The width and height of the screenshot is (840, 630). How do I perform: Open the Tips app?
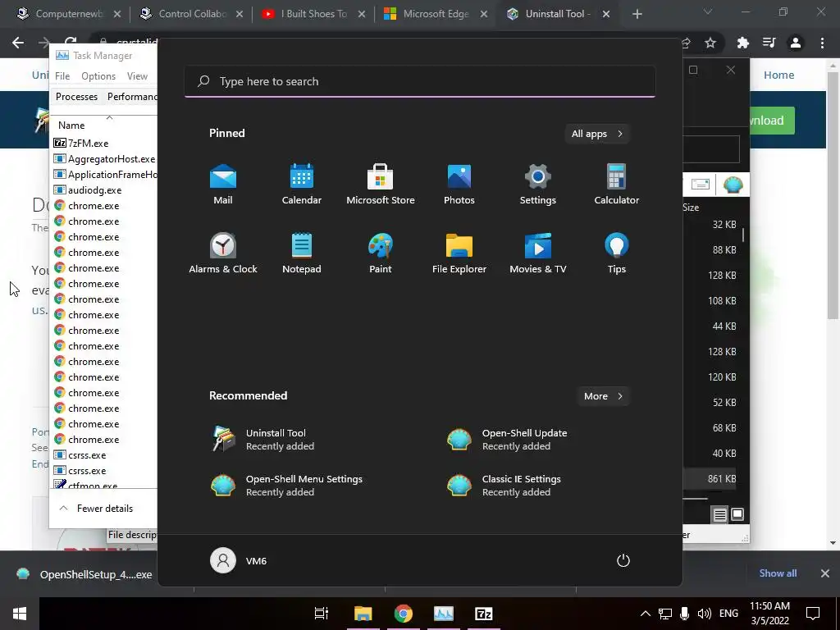617,254
